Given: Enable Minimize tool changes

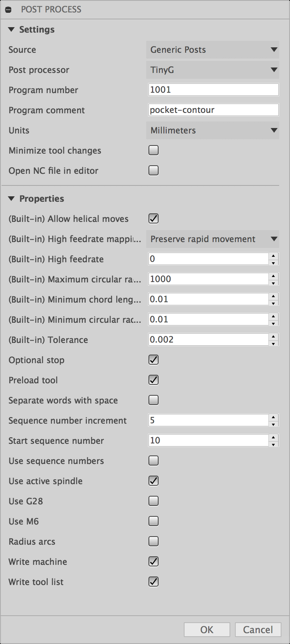Looking at the screenshot, I should click(153, 150).
